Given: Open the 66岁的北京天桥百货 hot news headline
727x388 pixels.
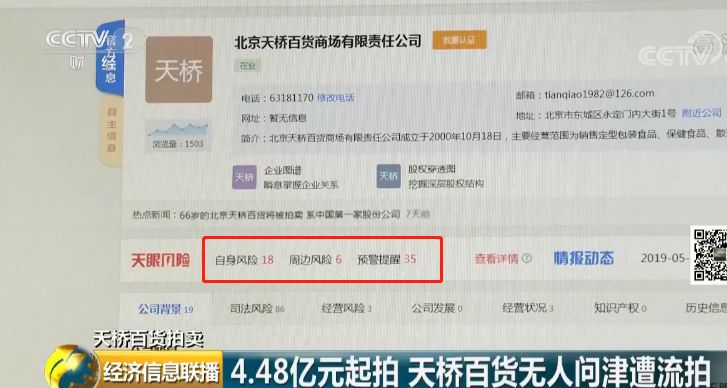Looking at the screenshot, I should click(290, 215).
